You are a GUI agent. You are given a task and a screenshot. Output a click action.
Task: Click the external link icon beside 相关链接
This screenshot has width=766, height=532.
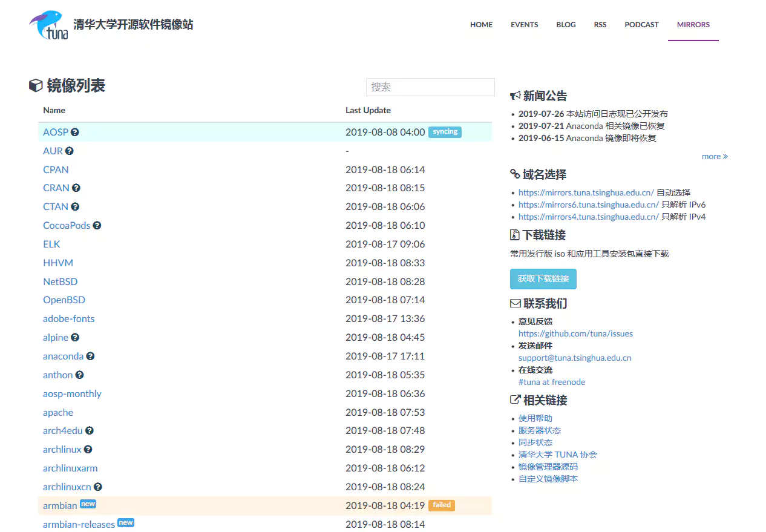pos(515,399)
